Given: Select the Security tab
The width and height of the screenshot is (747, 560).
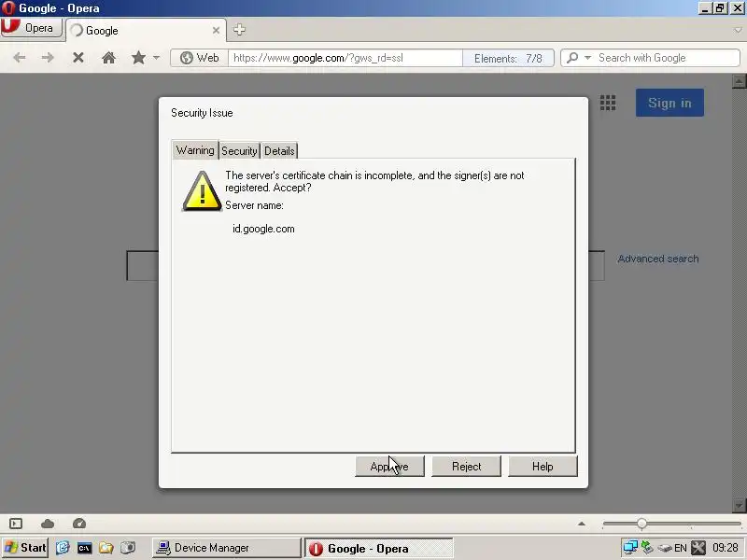Looking at the screenshot, I should pyautogui.click(x=239, y=151).
